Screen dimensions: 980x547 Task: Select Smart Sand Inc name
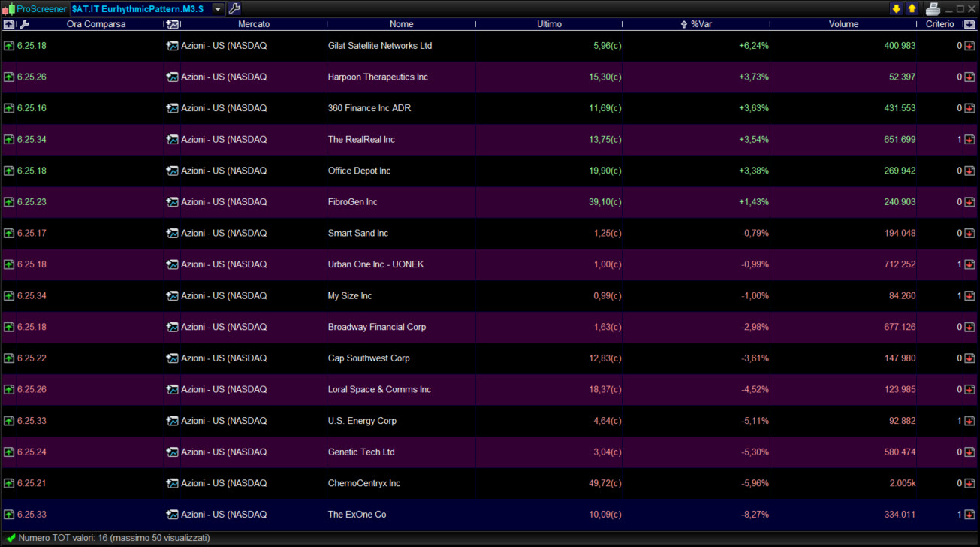(x=358, y=233)
